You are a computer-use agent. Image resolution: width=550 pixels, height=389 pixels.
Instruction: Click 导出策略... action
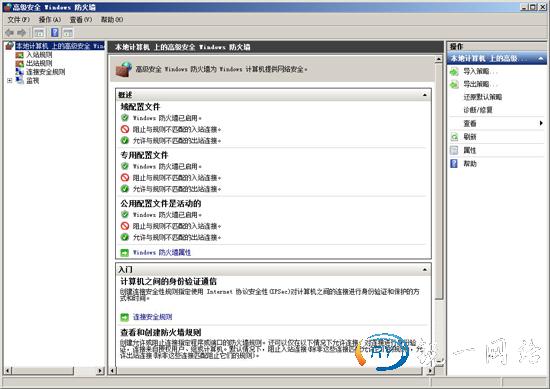tap(480, 85)
